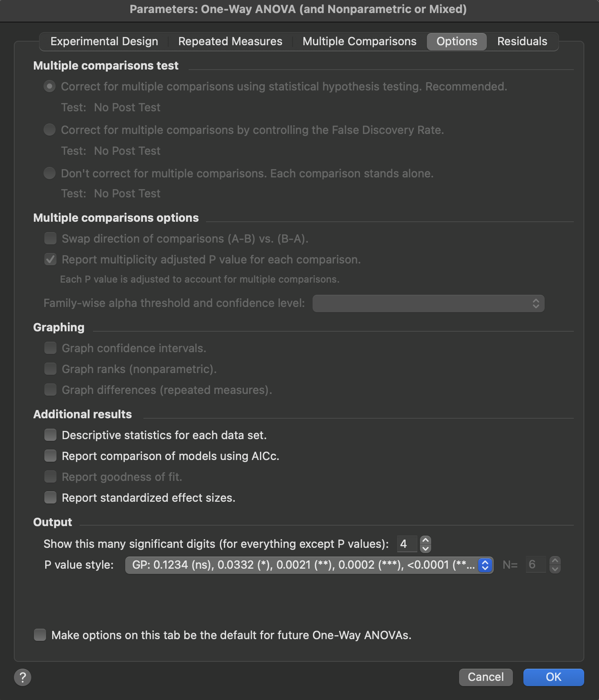599x700 pixels.
Task: Enable Descriptive statistics for each data set
Action: click(50, 435)
